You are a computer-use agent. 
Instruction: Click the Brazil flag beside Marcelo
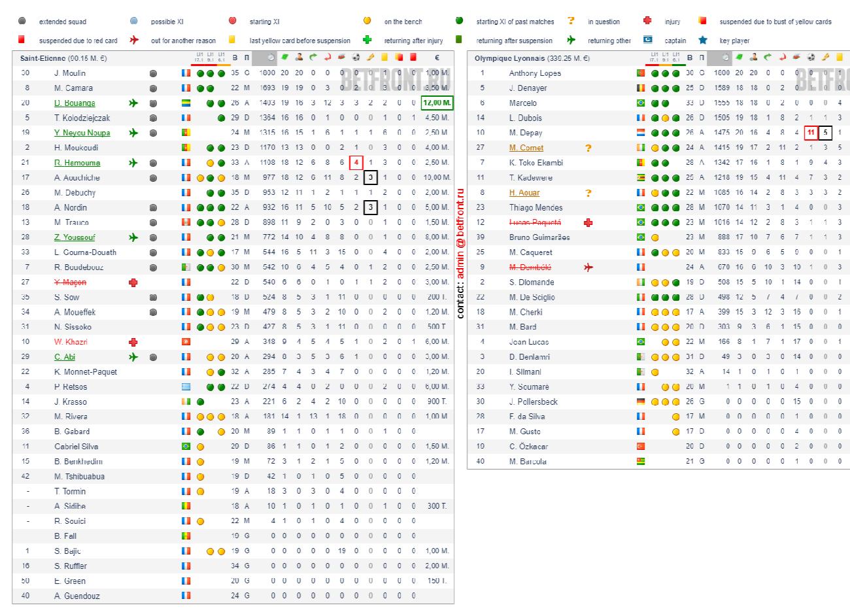coord(641,103)
